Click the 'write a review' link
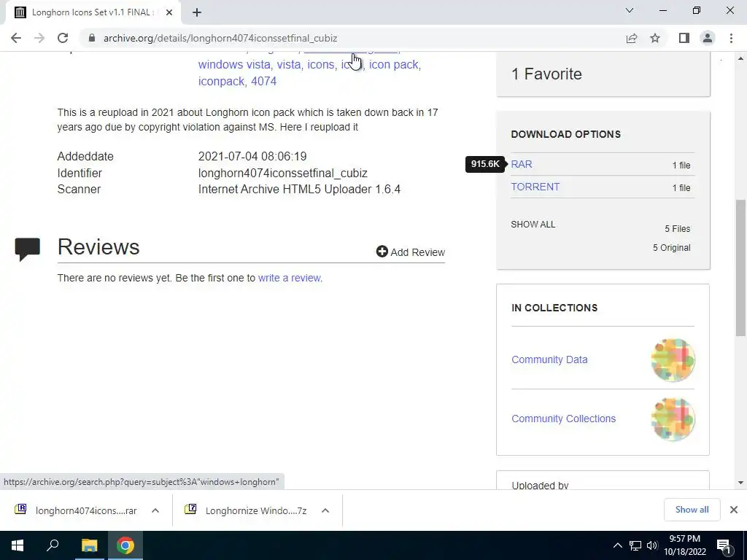This screenshot has height=560, width=747. (289, 278)
